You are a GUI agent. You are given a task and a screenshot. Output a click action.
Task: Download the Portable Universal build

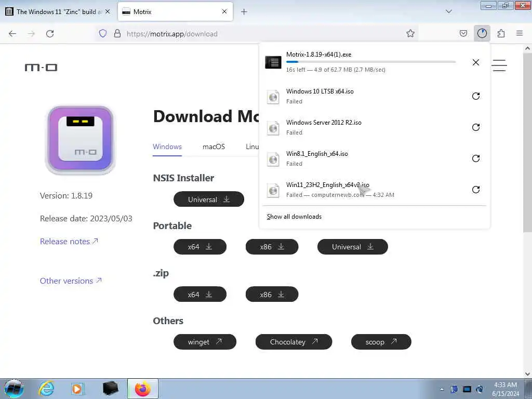353,247
